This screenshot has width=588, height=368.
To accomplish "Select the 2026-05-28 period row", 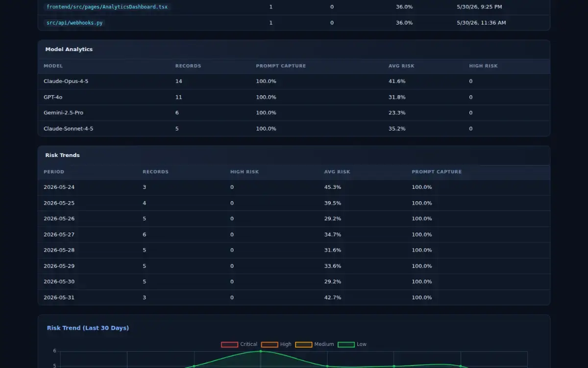I will tap(294, 250).
